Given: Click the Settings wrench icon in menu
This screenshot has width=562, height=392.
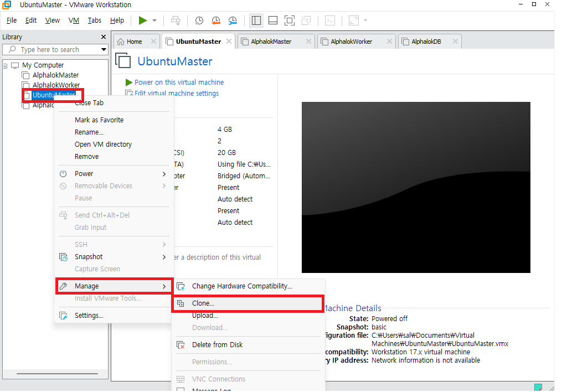Looking at the screenshot, I should click(x=64, y=316).
